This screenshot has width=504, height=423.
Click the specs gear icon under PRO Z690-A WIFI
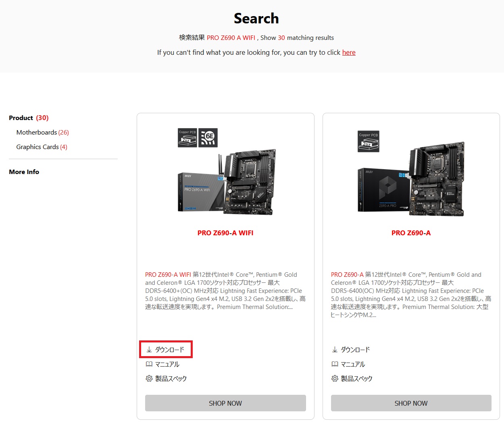tap(149, 379)
